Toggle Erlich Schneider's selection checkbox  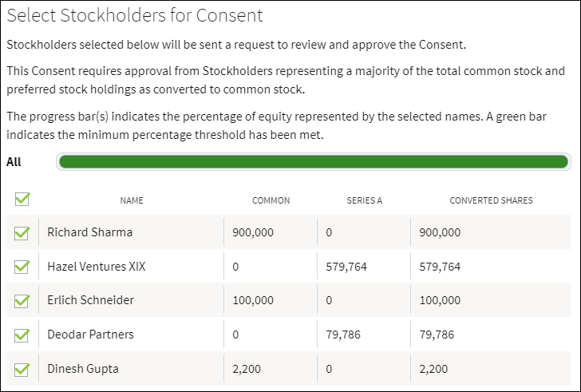click(x=22, y=301)
